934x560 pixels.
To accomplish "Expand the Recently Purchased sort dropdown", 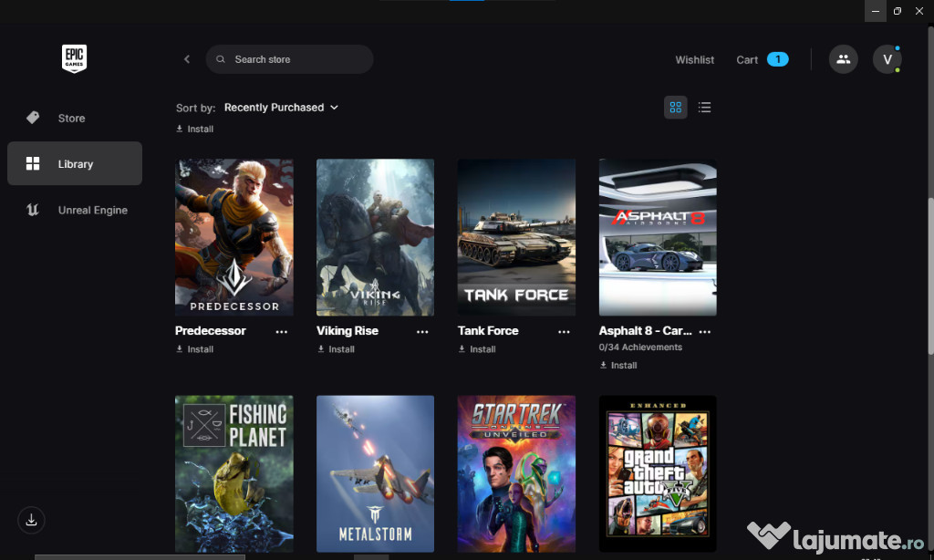I will click(281, 108).
